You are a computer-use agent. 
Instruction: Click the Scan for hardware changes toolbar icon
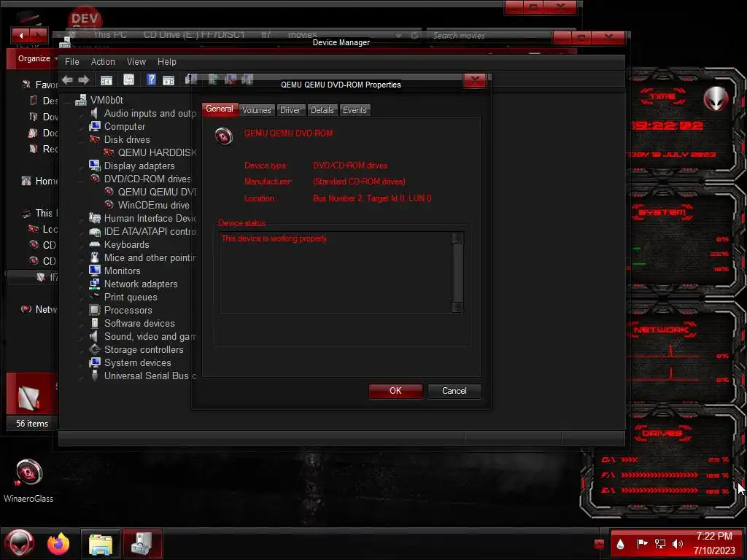pyautogui.click(x=191, y=79)
